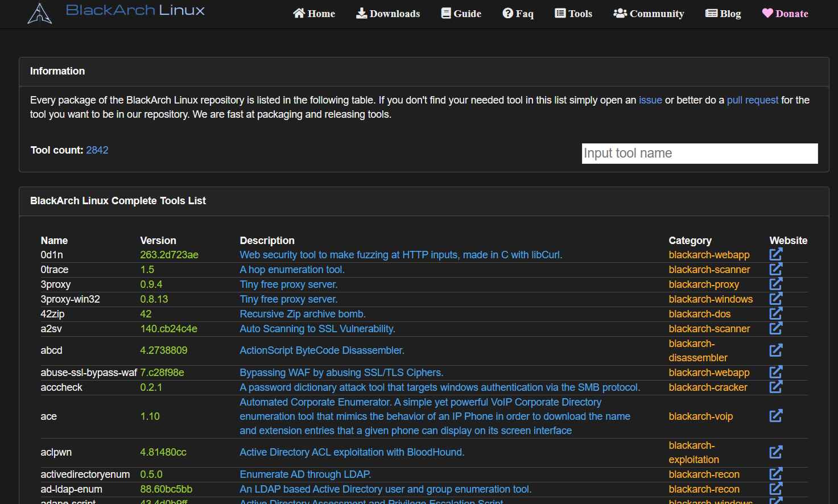
Task: Click 'A hop enumeration tool.' description
Action: (x=292, y=270)
